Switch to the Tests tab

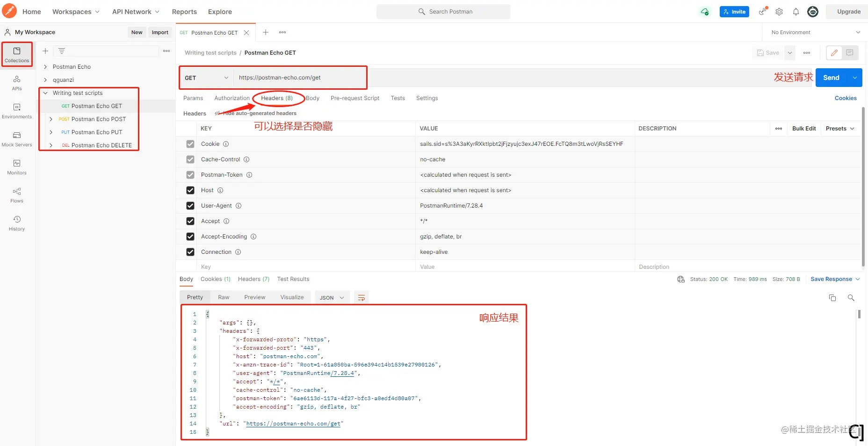pyautogui.click(x=398, y=98)
